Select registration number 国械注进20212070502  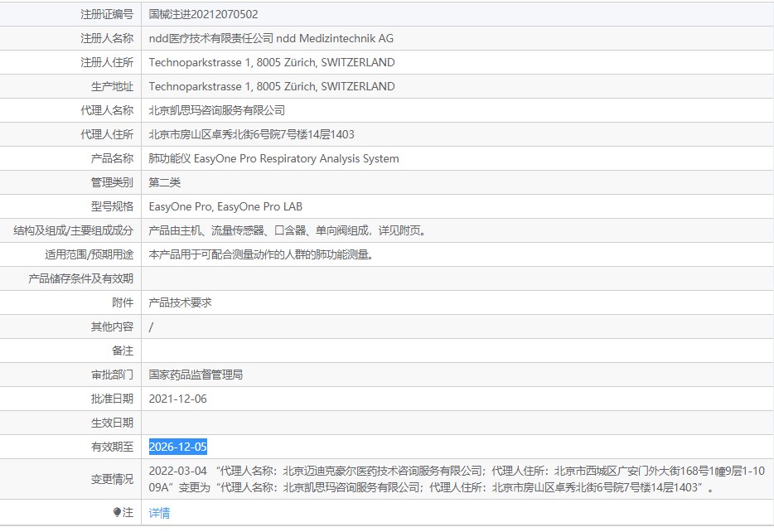click(203, 14)
